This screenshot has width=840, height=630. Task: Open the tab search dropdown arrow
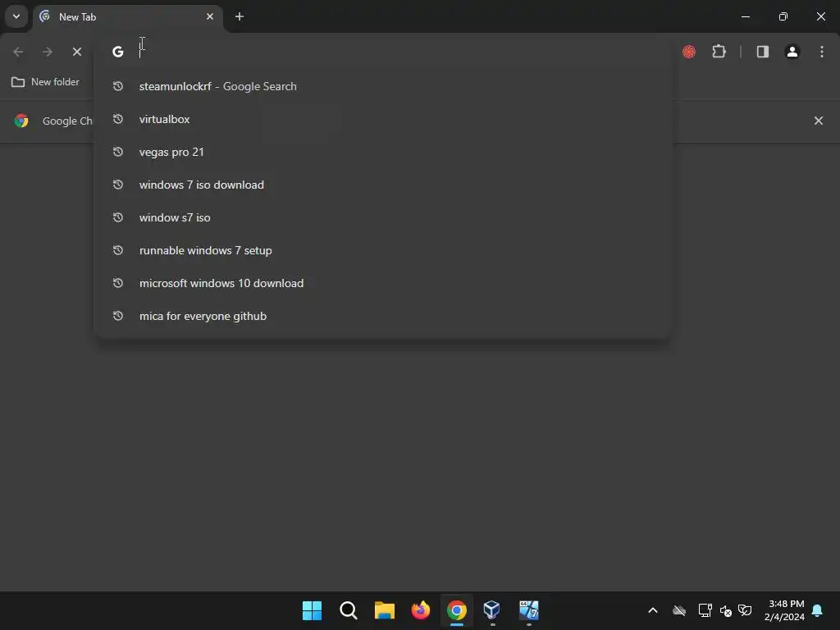tap(16, 16)
